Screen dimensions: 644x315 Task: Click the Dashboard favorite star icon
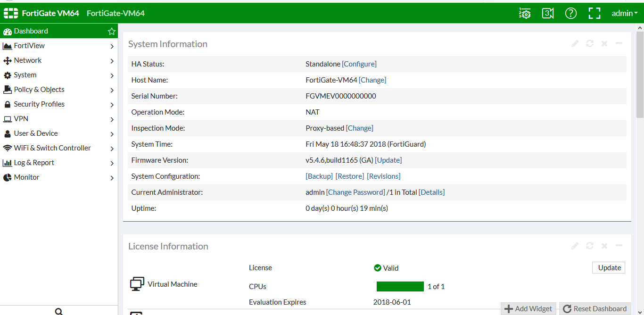(x=112, y=32)
